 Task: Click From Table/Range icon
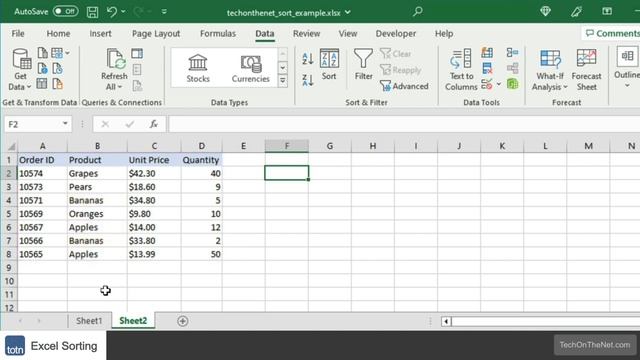pos(42,84)
